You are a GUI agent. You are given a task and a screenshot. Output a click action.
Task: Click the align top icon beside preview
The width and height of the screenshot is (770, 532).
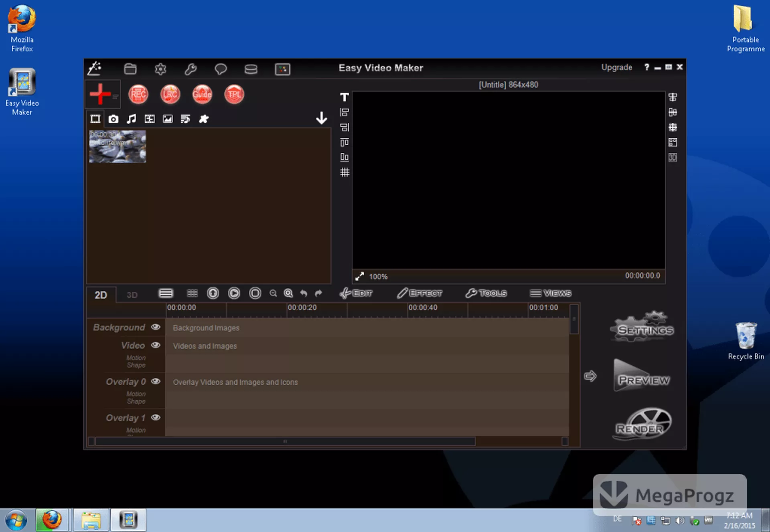coord(344,142)
